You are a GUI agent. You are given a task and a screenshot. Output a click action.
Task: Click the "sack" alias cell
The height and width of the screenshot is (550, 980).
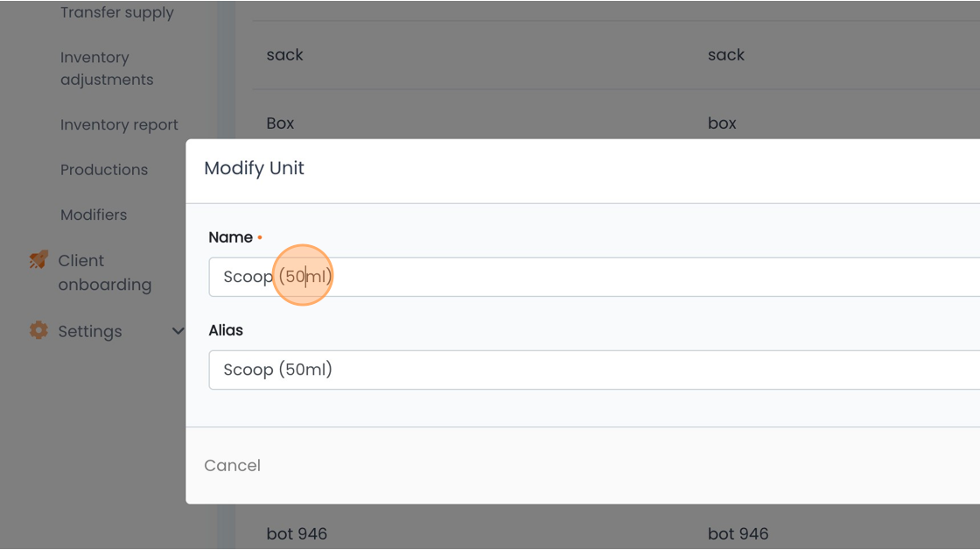[x=726, y=54]
